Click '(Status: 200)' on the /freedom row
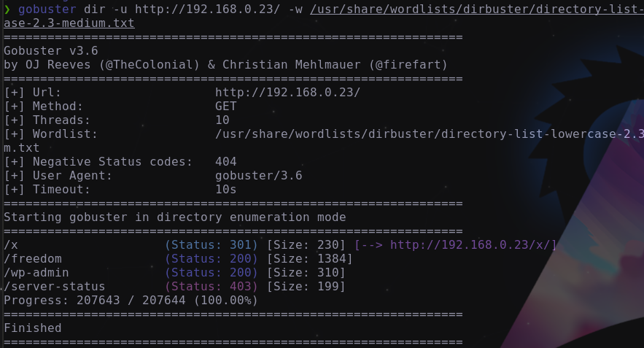 (212, 259)
